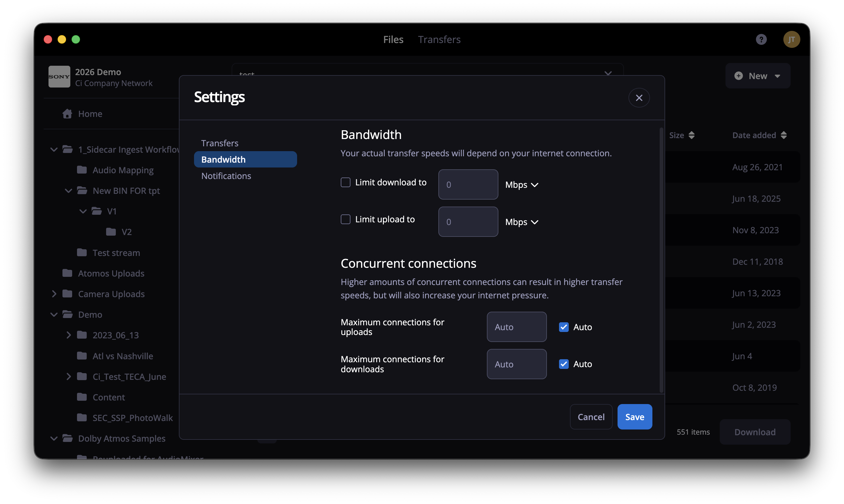Open the New button dropdown arrow

click(777, 76)
